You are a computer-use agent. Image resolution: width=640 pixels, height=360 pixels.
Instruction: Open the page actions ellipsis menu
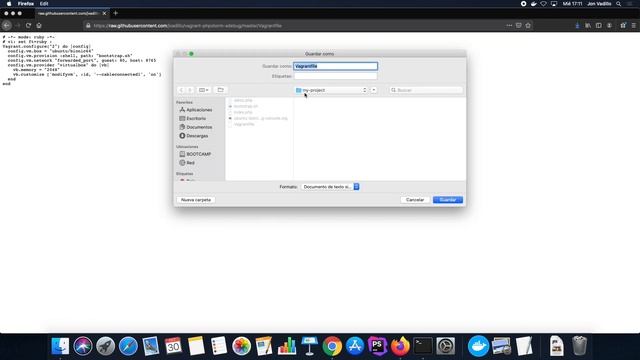[509, 25]
